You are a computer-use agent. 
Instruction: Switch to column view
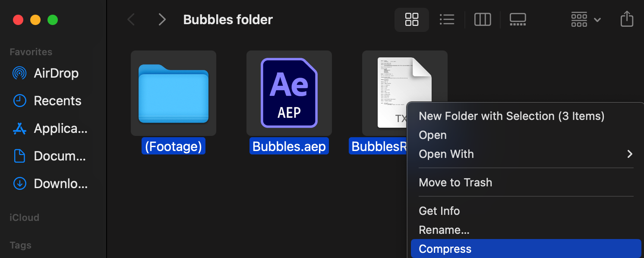[x=482, y=19]
